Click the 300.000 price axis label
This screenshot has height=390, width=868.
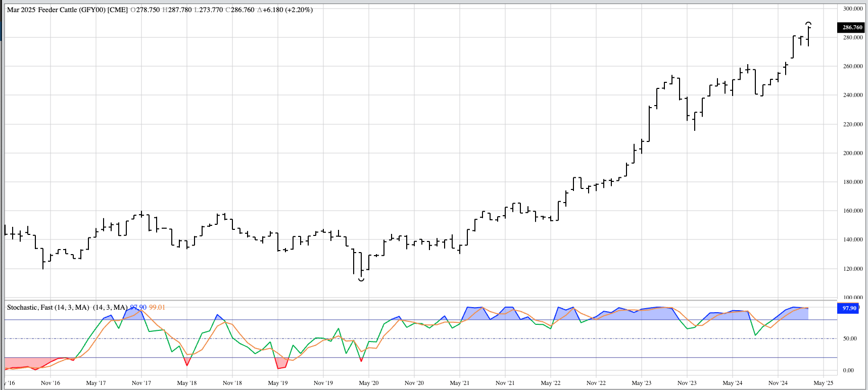pyautogui.click(x=853, y=9)
